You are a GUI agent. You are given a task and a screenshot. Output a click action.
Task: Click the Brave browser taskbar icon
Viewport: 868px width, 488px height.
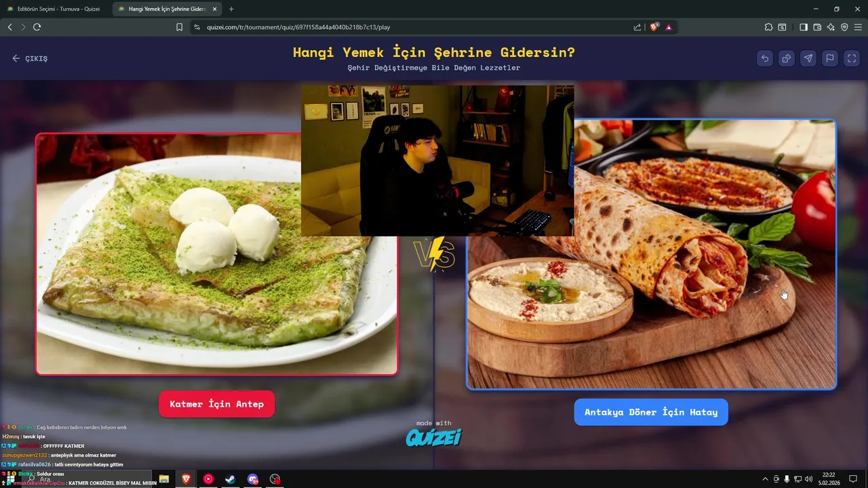tap(186, 479)
